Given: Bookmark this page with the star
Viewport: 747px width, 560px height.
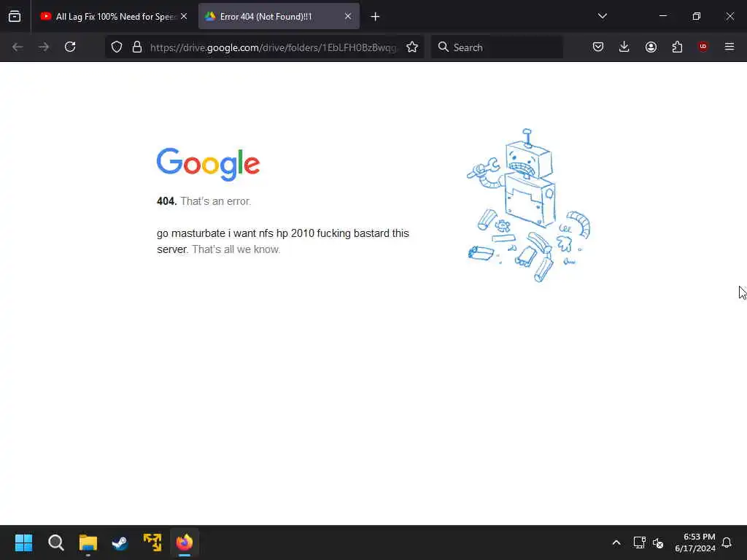Looking at the screenshot, I should [x=412, y=47].
